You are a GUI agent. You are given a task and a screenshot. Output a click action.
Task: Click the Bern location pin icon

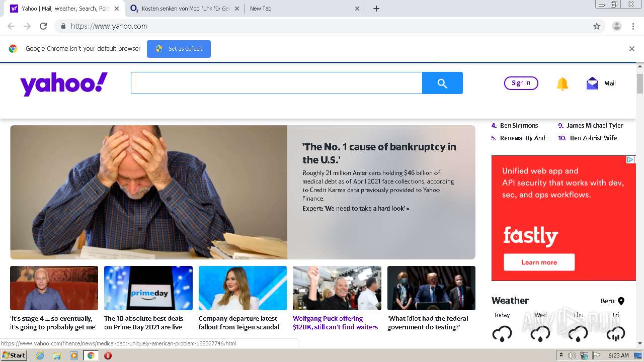[x=621, y=301]
